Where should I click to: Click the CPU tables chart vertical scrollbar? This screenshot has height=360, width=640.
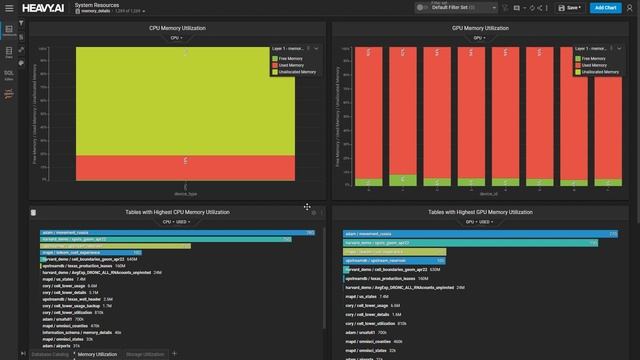(324, 278)
